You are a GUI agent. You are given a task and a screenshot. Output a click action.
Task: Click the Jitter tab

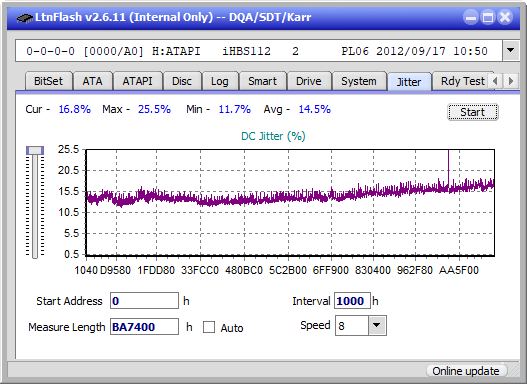click(x=409, y=82)
